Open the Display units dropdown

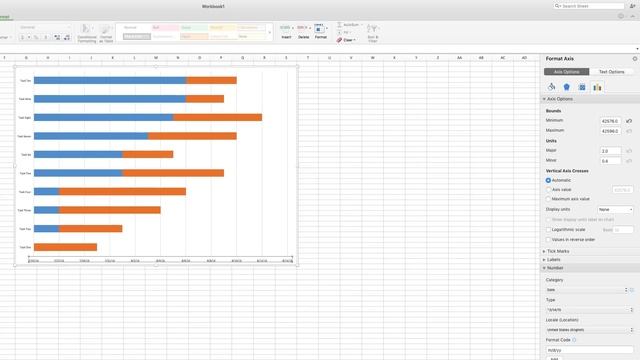[x=616, y=209]
